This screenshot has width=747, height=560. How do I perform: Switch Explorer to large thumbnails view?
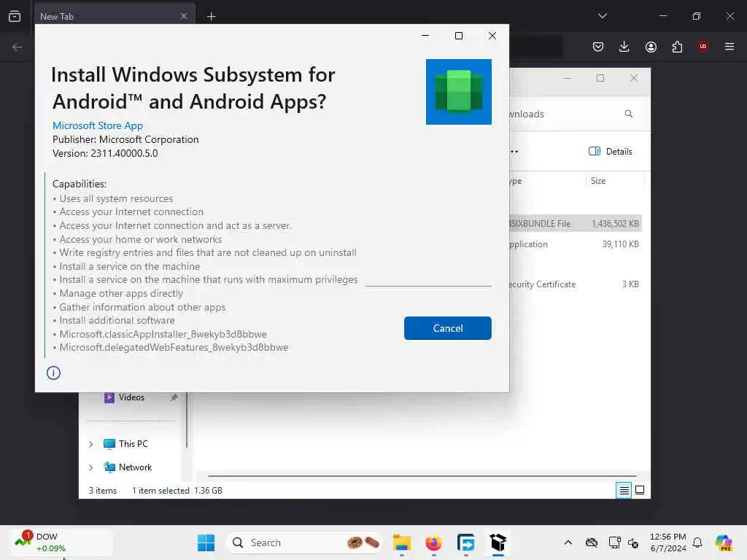click(x=640, y=490)
